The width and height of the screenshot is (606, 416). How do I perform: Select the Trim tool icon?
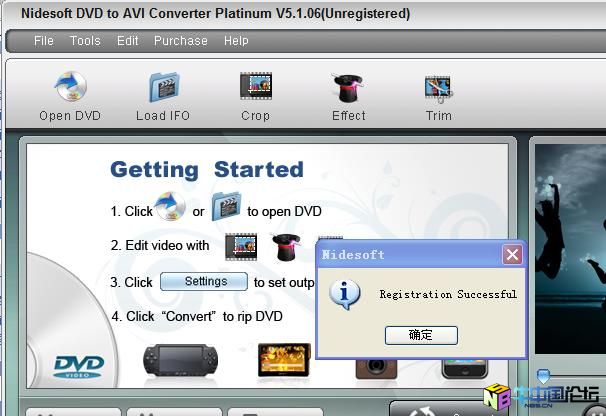coord(438,89)
